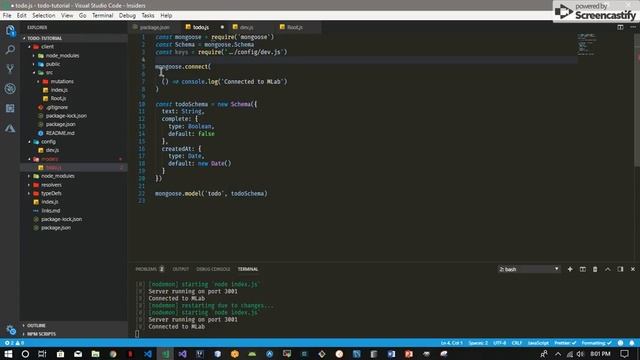The width and height of the screenshot is (640, 360).
Task: Collapse the config folder
Action: coord(29,142)
